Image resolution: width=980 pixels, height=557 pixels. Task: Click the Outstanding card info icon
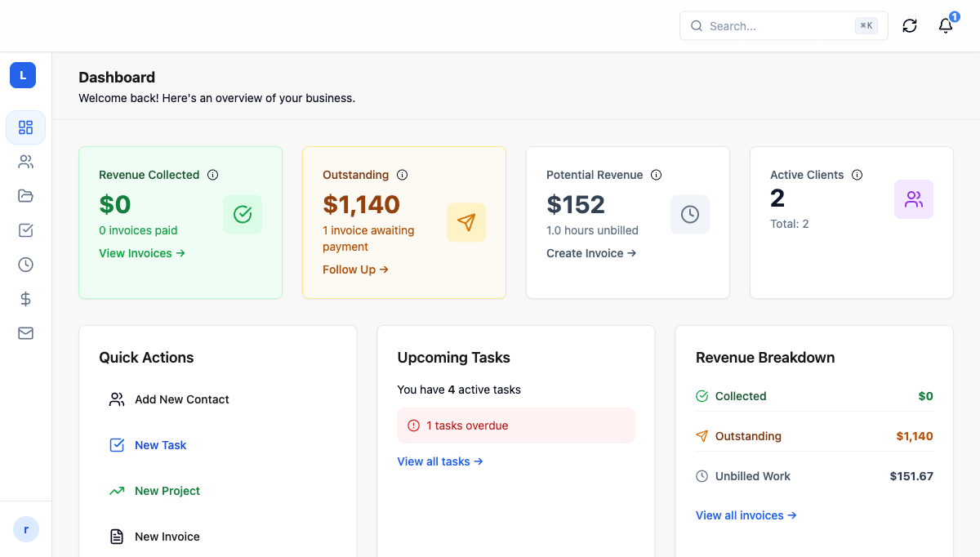pos(402,175)
